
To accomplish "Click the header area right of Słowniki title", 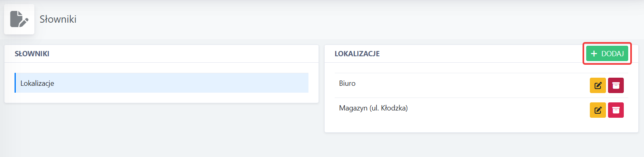I will tap(360, 19).
